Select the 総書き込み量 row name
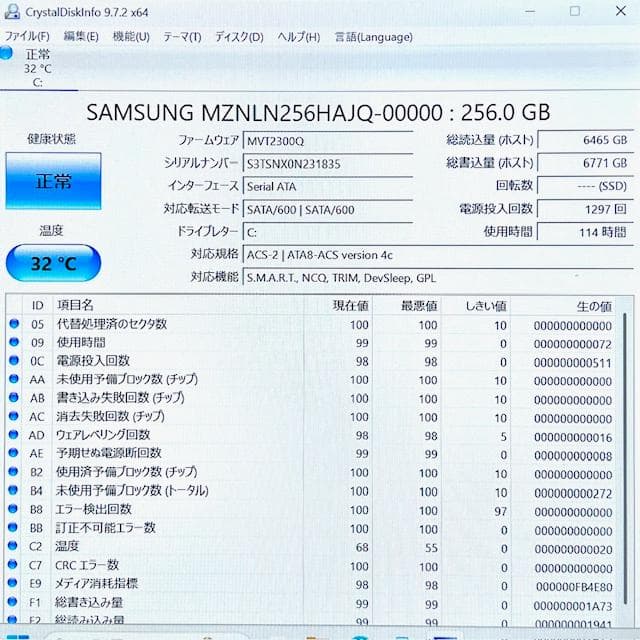 pyautogui.click(x=89, y=602)
